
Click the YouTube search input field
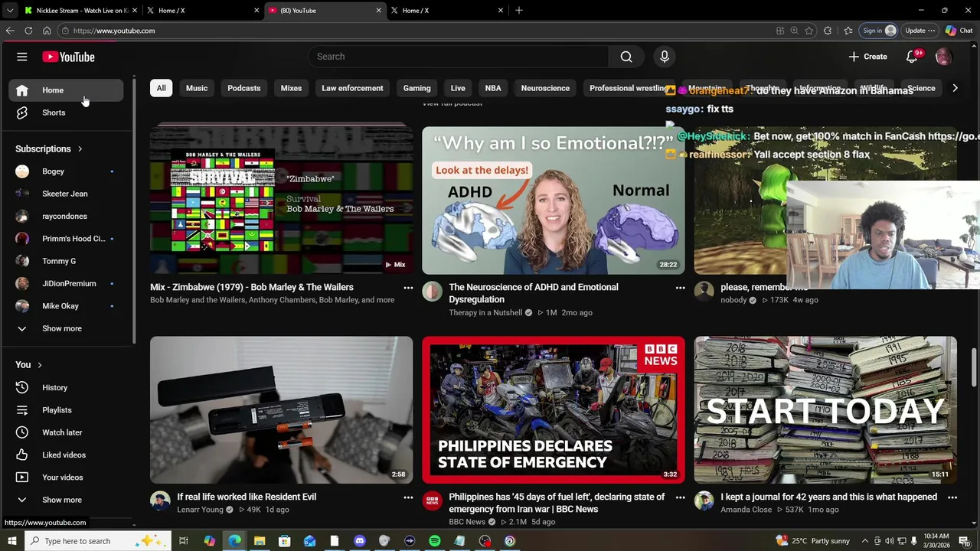(459, 57)
